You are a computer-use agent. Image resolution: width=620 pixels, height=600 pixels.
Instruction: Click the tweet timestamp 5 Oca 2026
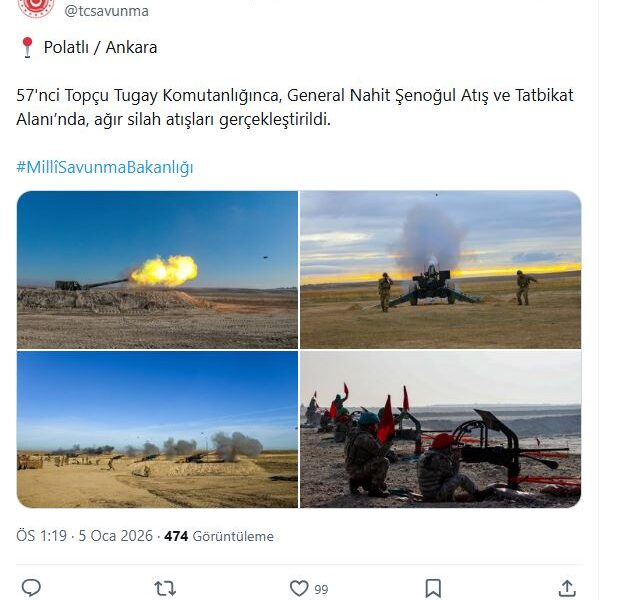point(115,536)
